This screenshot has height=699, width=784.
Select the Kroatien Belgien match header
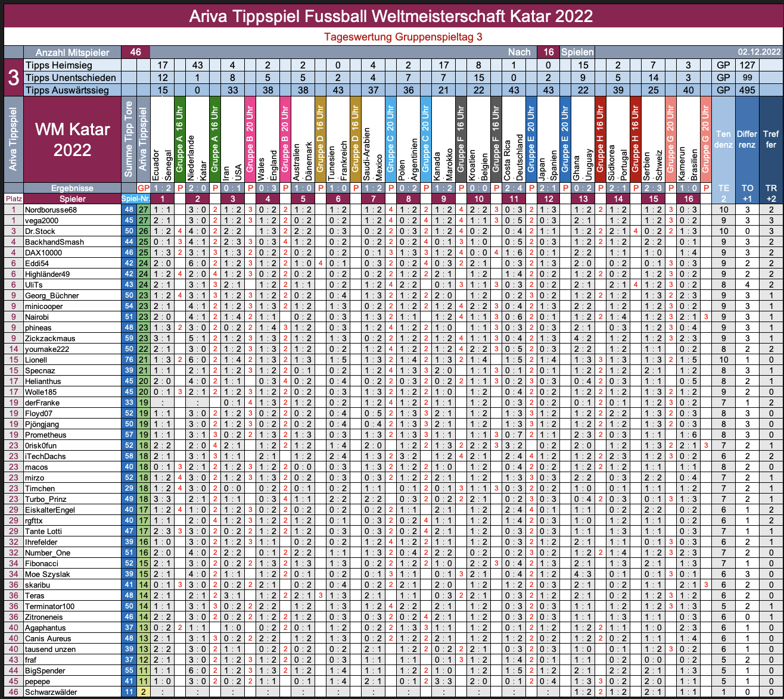click(x=478, y=139)
